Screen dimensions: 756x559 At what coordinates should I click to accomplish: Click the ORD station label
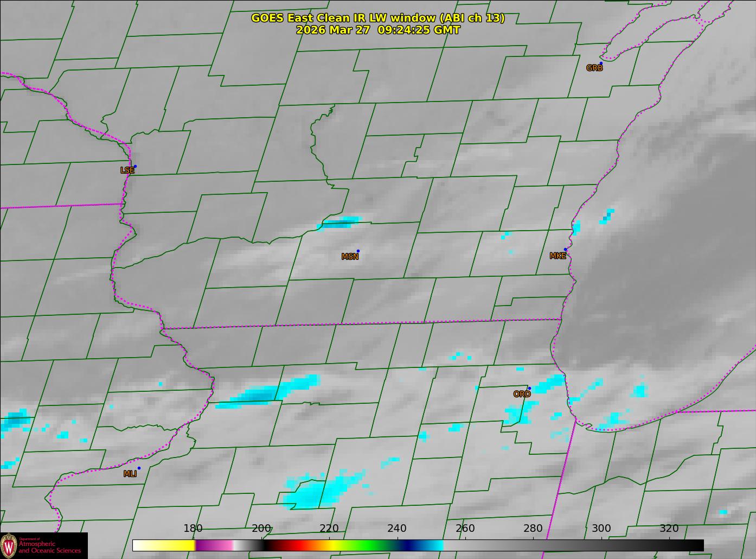click(522, 394)
